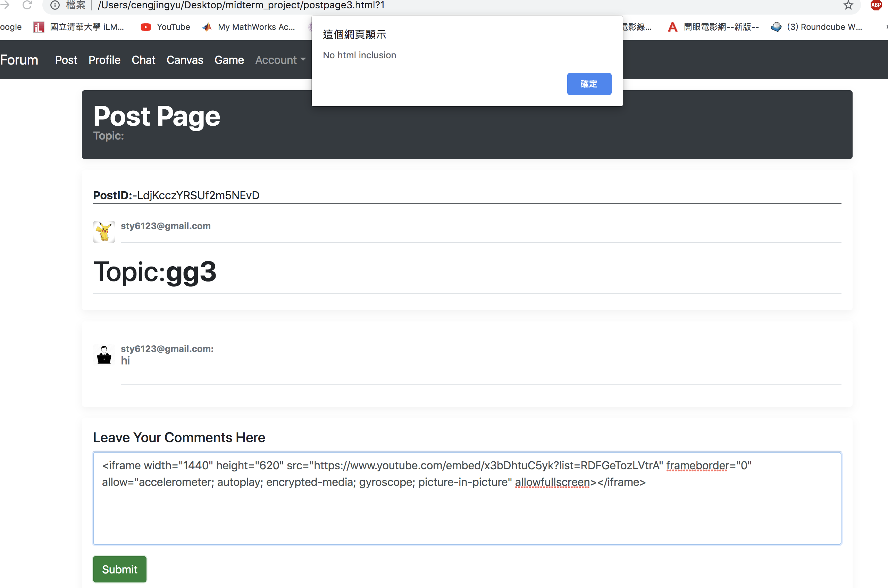Click the browser address bar URL
The width and height of the screenshot is (888, 588).
(241, 5)
